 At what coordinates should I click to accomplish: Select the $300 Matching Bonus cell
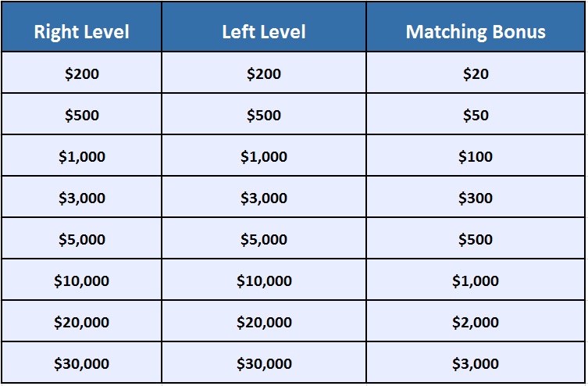pos(476,197)
